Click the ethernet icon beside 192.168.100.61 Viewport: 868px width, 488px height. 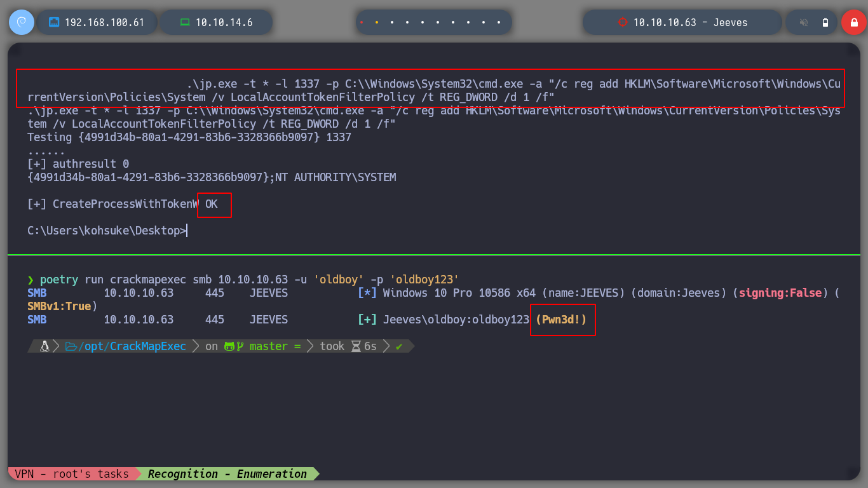[54, 22]
